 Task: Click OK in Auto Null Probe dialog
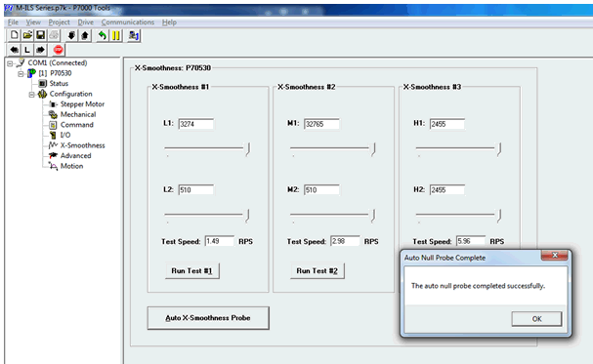click(x=536, y=319)
